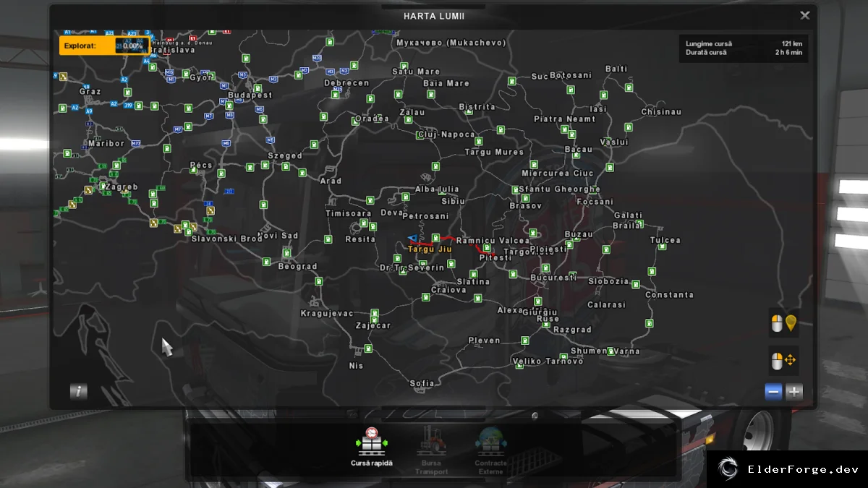Select Constanta on the map
This screenshot has width=868, height=488.
(x=670, y=295)
